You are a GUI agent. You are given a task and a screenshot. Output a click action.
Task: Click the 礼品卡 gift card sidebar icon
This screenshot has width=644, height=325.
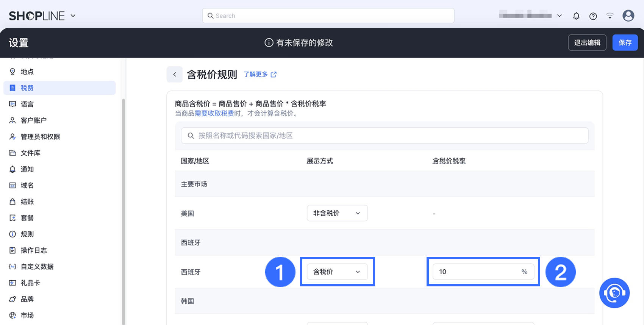click(13, 283)
